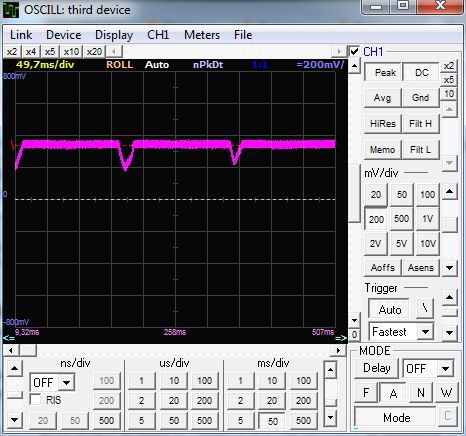The height and width of the screenshot is (436, 466).
Task: Click the falling-edge trigger slope button
Action: [x=425, y=308]
